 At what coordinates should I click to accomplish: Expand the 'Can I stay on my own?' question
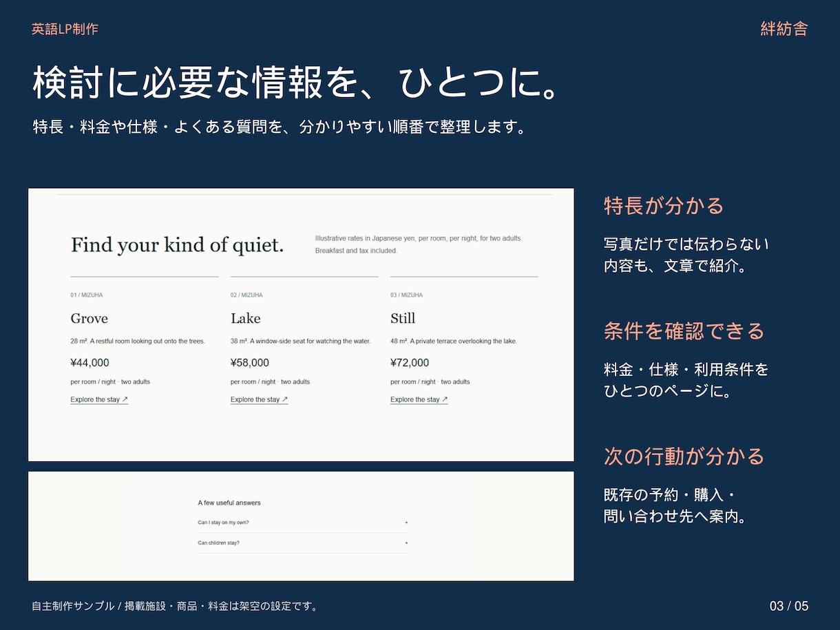(302, 523)
